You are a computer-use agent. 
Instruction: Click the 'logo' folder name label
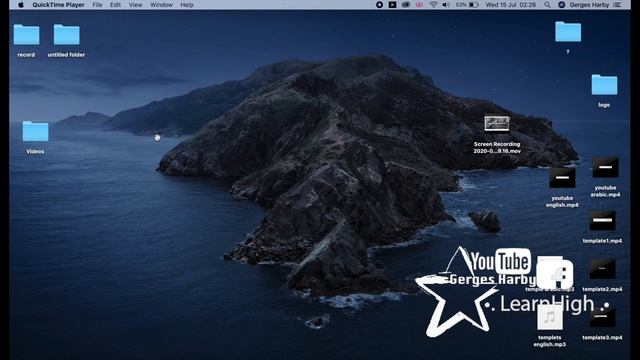[604, 105]
